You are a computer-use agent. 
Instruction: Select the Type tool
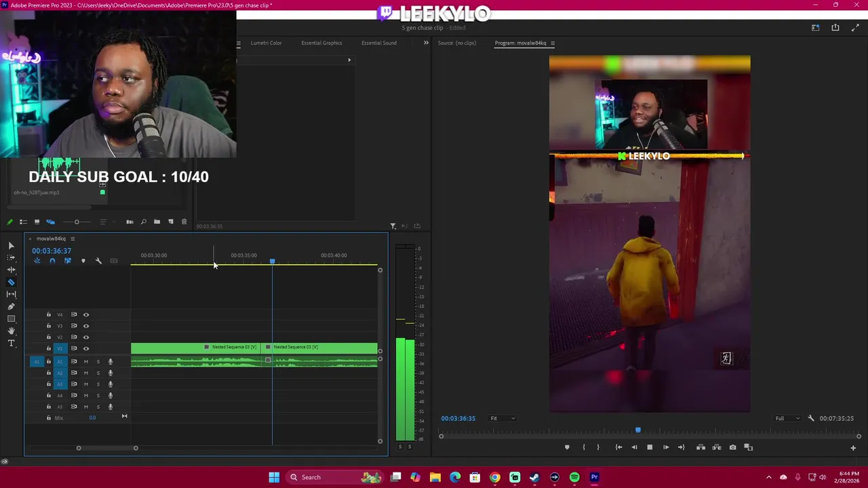[x=11, y=343]
